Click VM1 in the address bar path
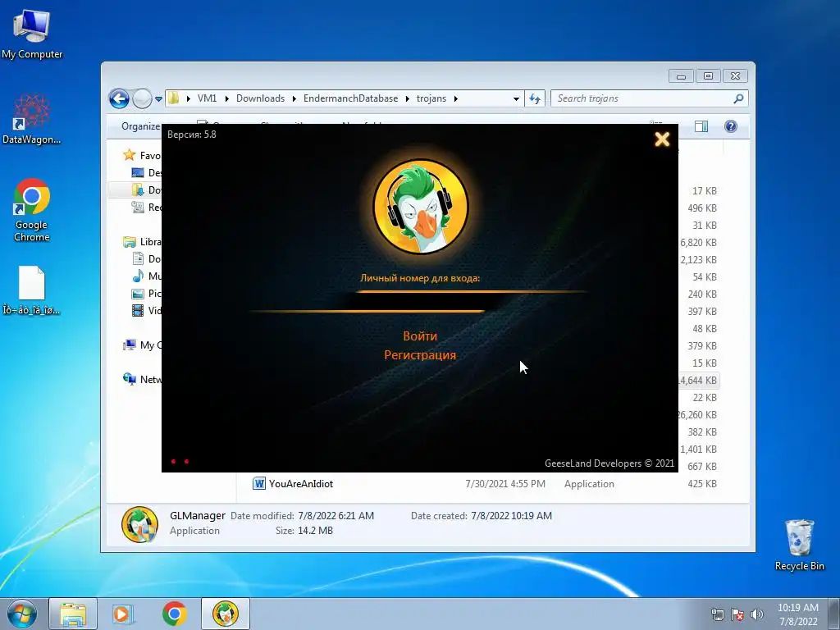This screenshot has height=630, width=840. 207,98
